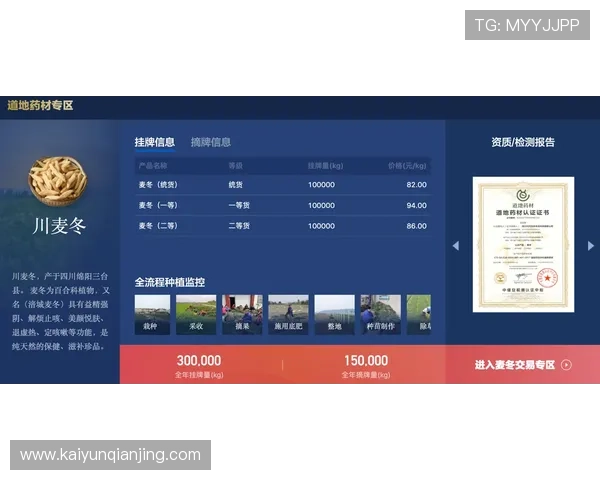Viewport: 600px width, 480px height.
Task: Click the 川麦冬 title text
Action: [x=59, y=226]
